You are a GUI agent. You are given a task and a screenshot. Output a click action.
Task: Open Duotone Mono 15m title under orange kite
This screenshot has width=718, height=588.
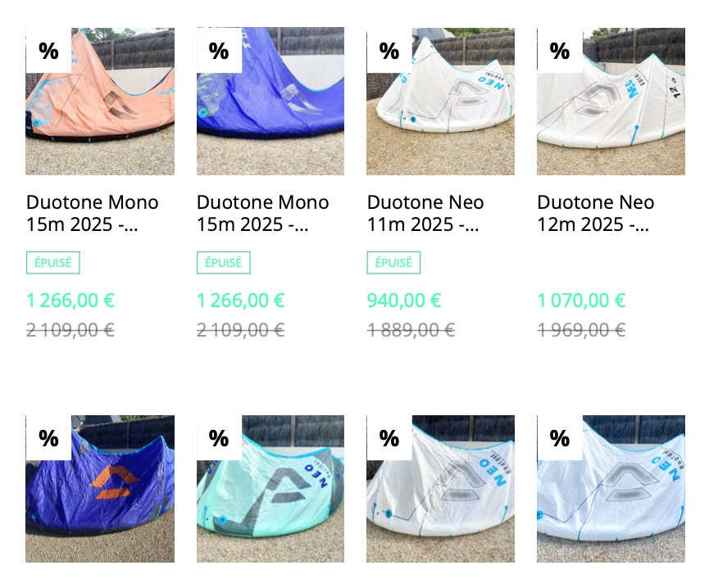pos(93,213)
